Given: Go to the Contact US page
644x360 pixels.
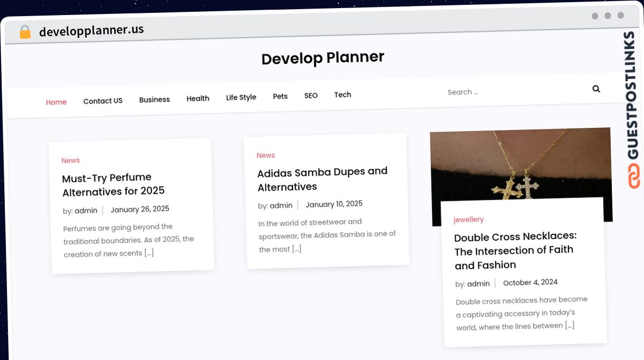Looking at the screenshot, I should [103, 100].
